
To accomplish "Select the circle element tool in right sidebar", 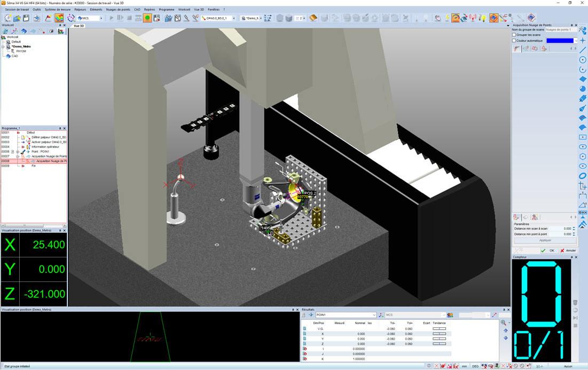I will [x=583, y=60].
